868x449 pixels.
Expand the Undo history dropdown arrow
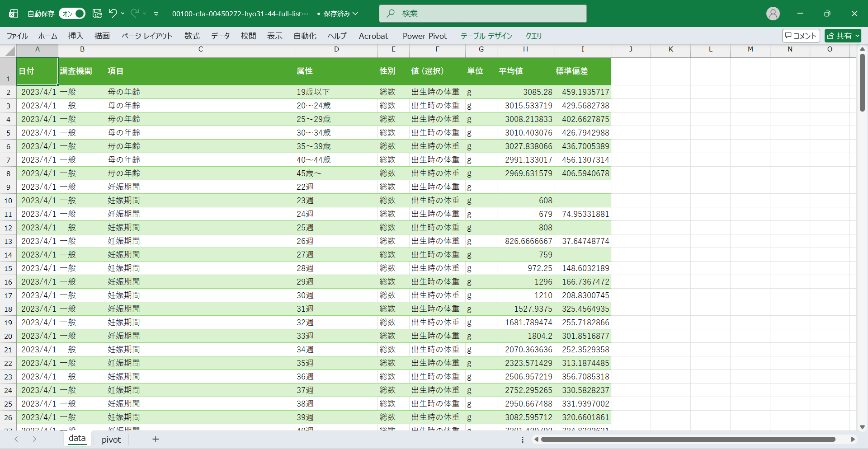[123, 14]
